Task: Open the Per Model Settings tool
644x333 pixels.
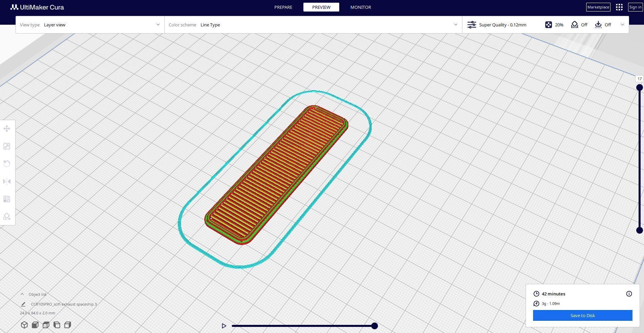Action: tap(7, 199)
